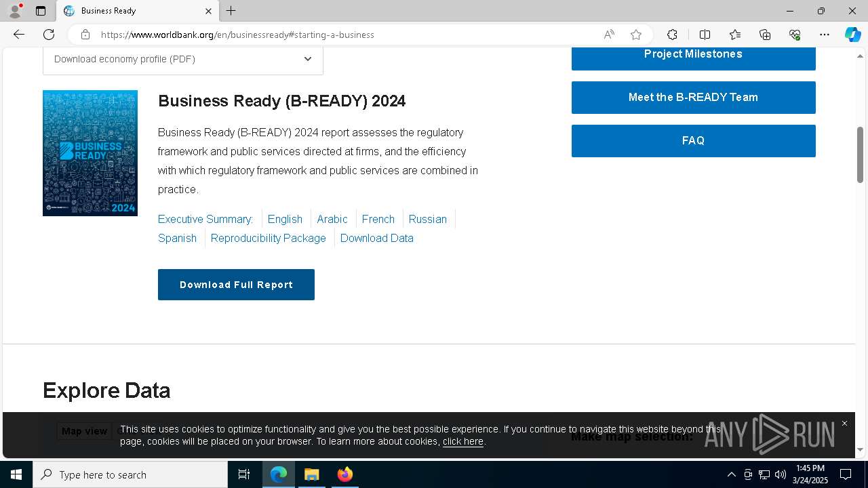The width and height of the screenshot is (868, 488).
Task: Show hidden system tray icons
Action: click(x=731, y=474)
